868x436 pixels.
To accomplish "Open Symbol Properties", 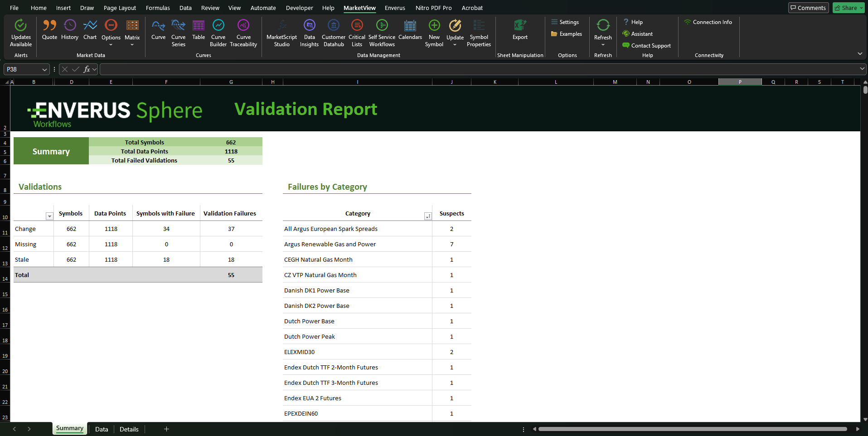I will [x=479, y=33].
